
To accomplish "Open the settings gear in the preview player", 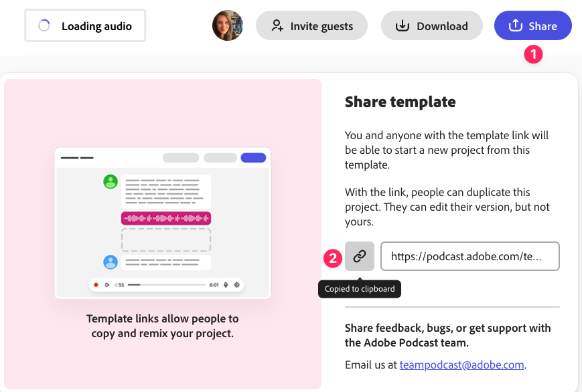I will pos(236,284).
